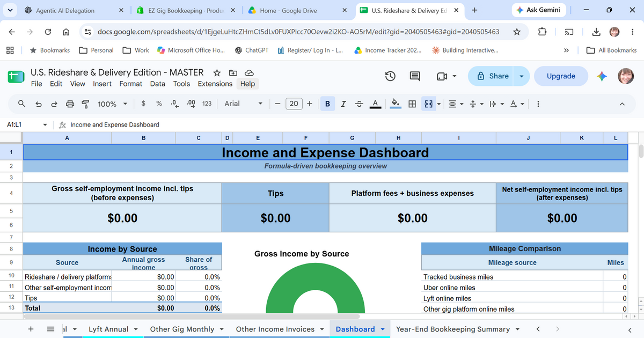Image resolution: width=644 pixels, height=338 pixels.
Task: Format selection as currency
Action: (x=143, y=104)
